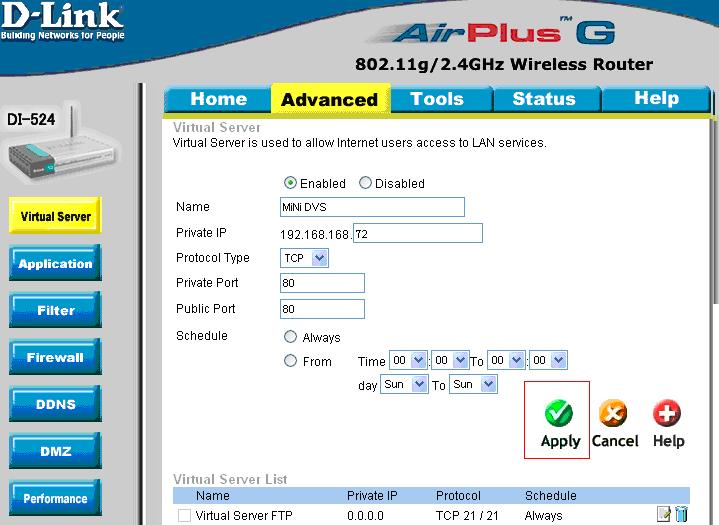
Task: Open the Application section
Action: [x=55, y=263]
